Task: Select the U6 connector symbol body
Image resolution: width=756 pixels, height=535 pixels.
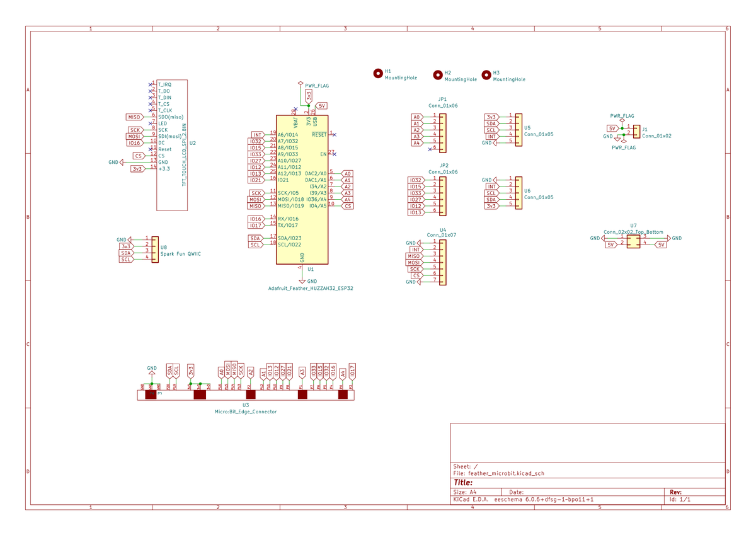Action: [x=518, y=193]
